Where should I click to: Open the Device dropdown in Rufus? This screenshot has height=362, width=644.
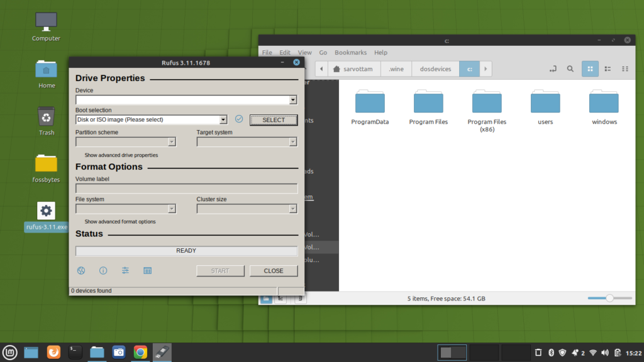(292, 99)
